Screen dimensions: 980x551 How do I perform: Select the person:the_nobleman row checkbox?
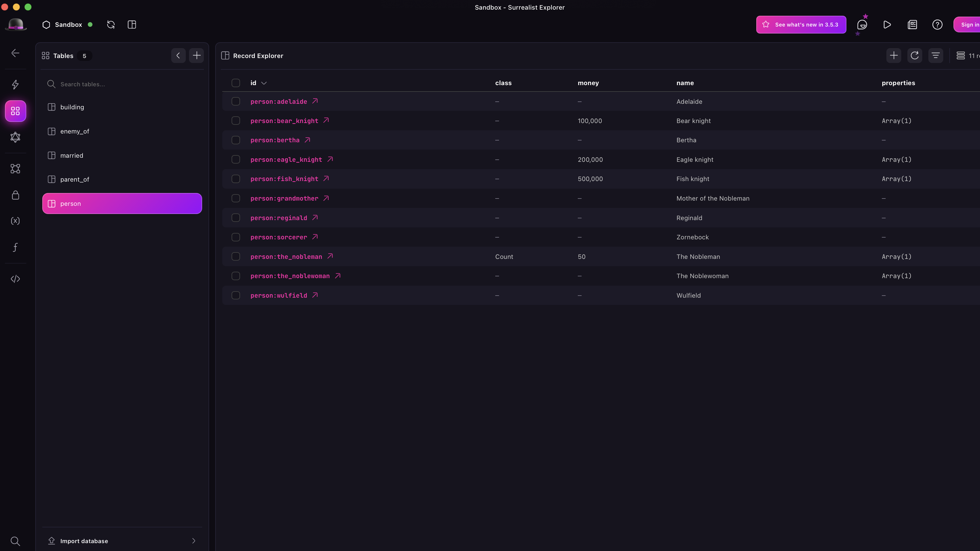[x=235, y=257]
